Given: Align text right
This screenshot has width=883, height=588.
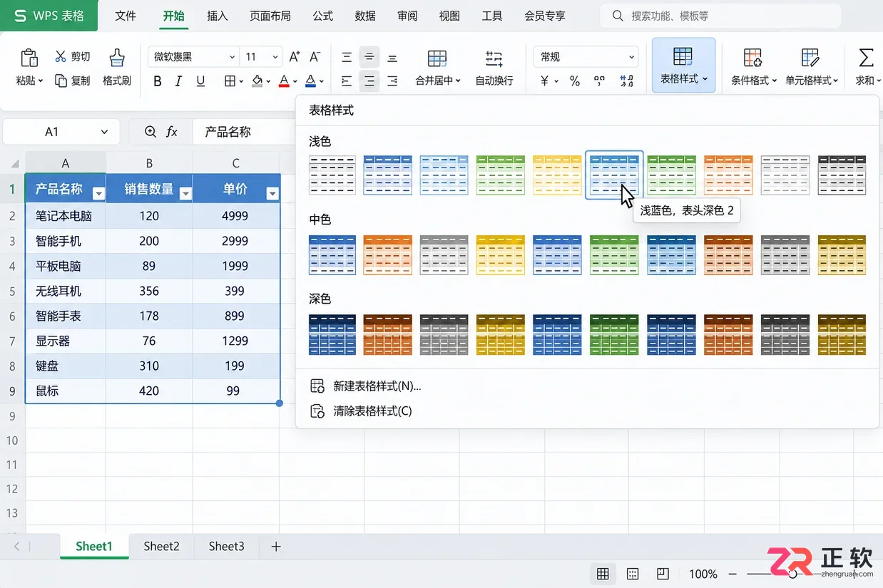Looking at the screenshot, I should (x=392, y=81).
